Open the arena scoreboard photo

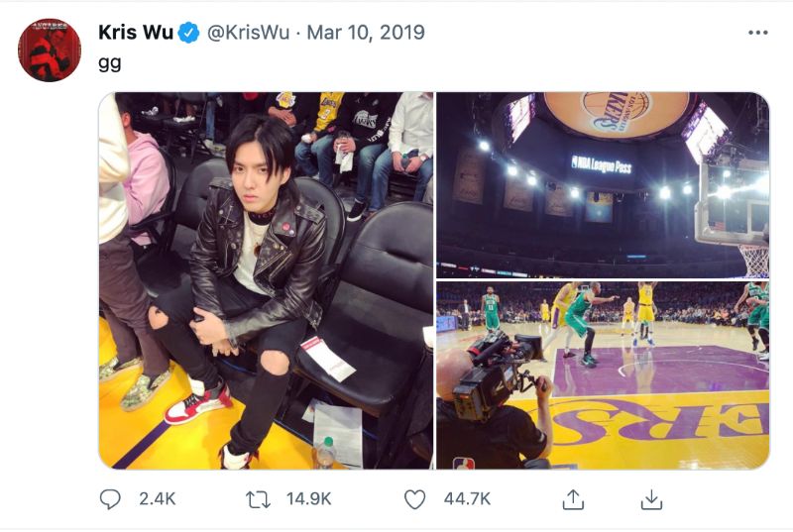pyautogui.click(x=603, y=185)
